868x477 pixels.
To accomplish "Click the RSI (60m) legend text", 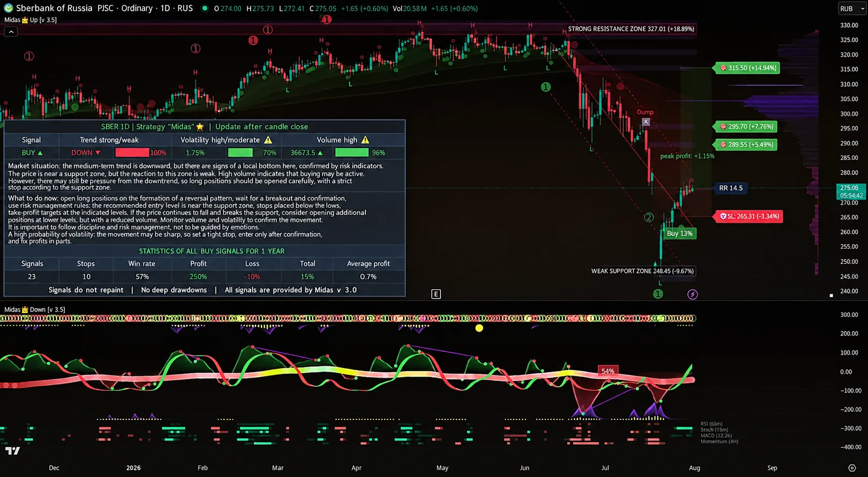I will (711, 424).
